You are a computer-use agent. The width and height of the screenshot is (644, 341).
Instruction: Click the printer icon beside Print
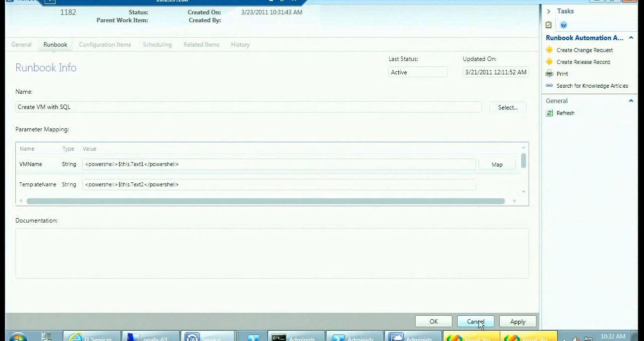point(549,73)
